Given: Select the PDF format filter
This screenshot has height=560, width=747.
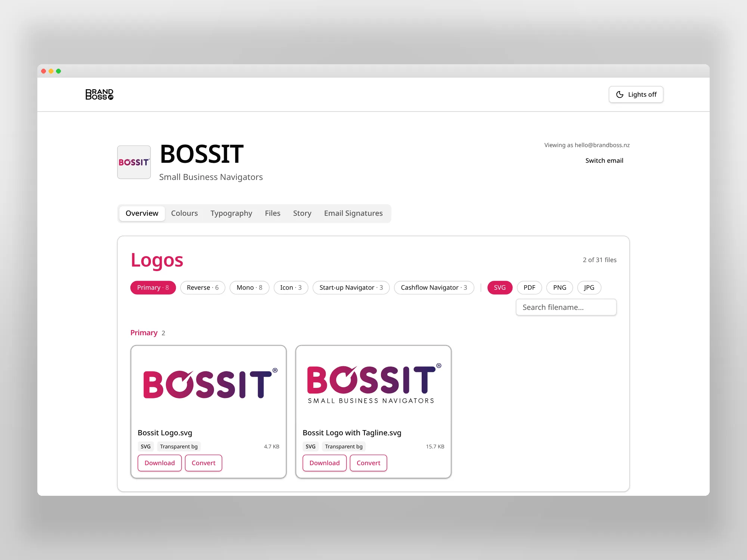Looking at the screenshot, I should (x=529, y=287).
